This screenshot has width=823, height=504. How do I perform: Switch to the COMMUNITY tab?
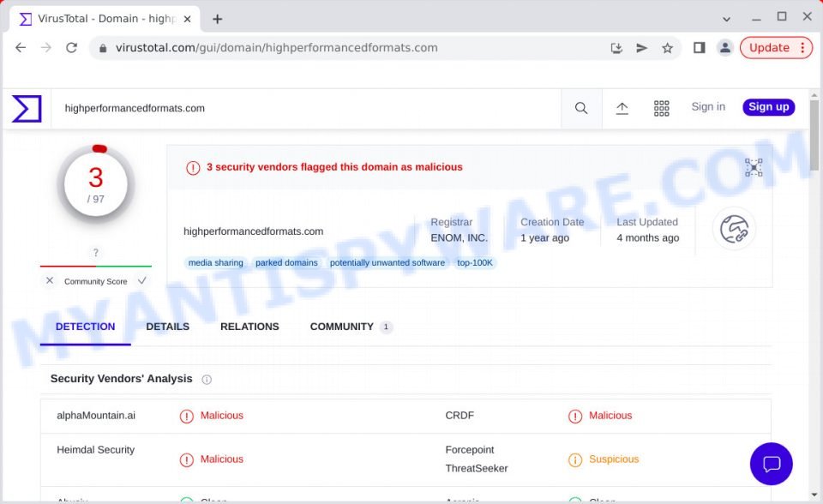(342, 327)
